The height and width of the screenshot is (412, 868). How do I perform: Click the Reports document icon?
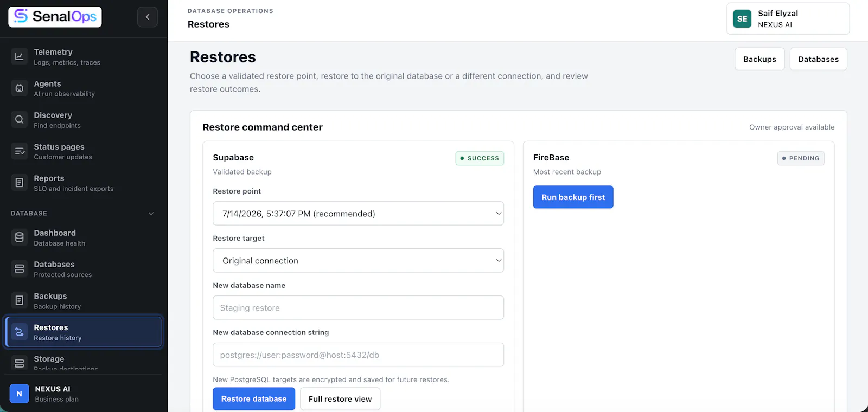coord(20,183)
